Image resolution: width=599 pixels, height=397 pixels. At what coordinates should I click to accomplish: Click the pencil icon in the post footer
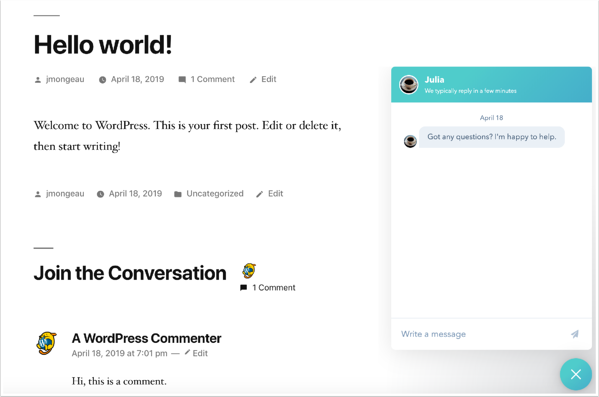(x=259, y=194)
